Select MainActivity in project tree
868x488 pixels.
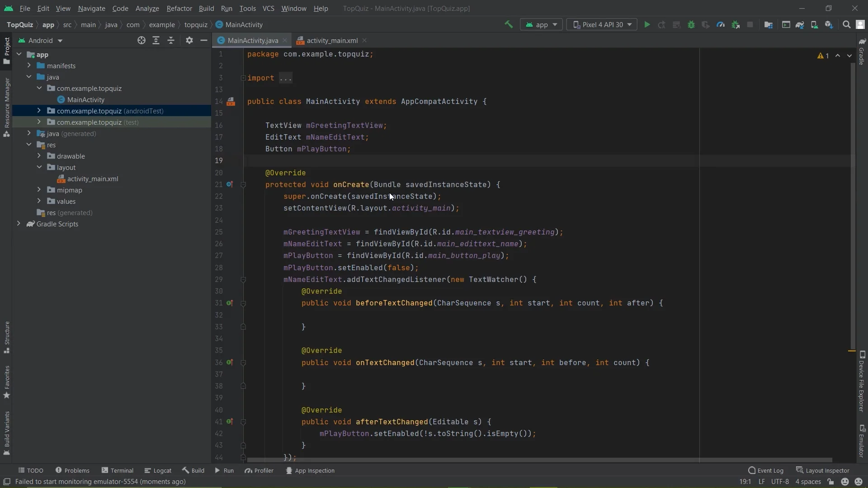(85, 100)
